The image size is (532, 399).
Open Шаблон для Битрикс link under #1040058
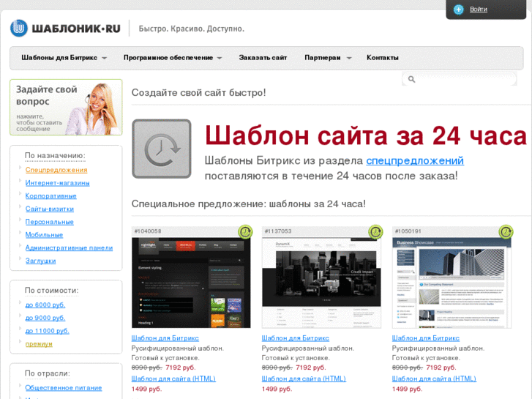click(x=165, y=338)
